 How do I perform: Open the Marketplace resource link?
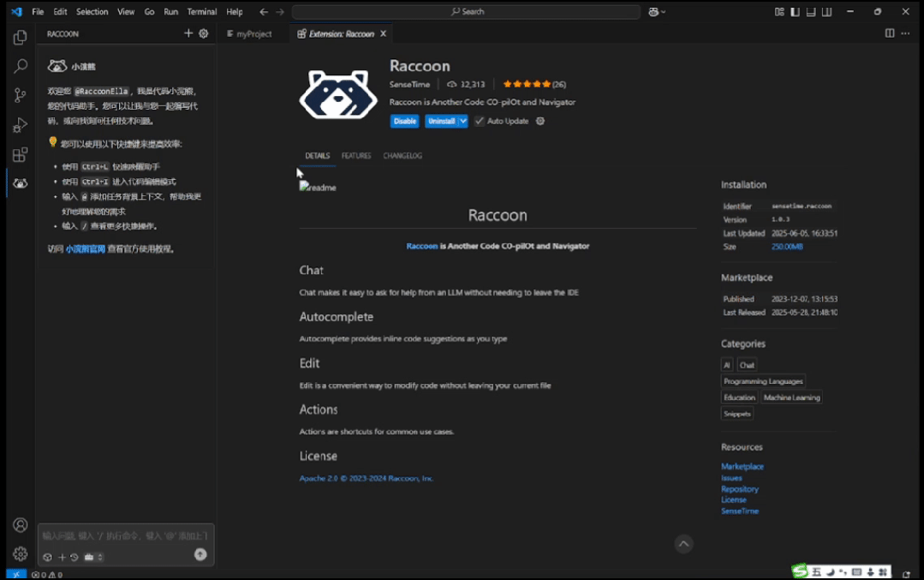(x=742, y=466)
